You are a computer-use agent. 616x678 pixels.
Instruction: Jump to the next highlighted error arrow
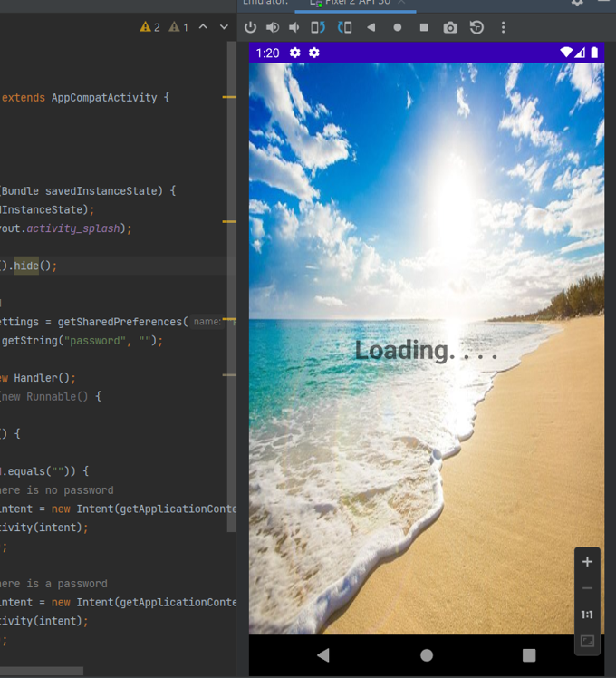tap(223, 27)
